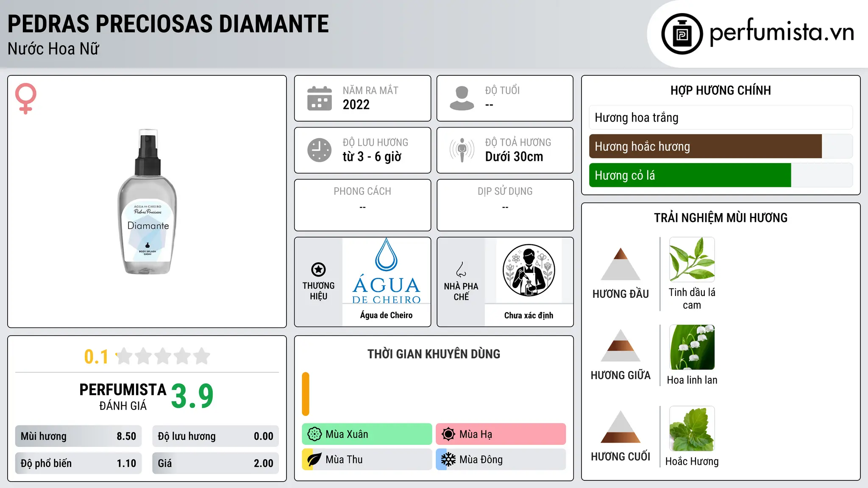Click the Hợp hương chính heading

pos(721,90)
